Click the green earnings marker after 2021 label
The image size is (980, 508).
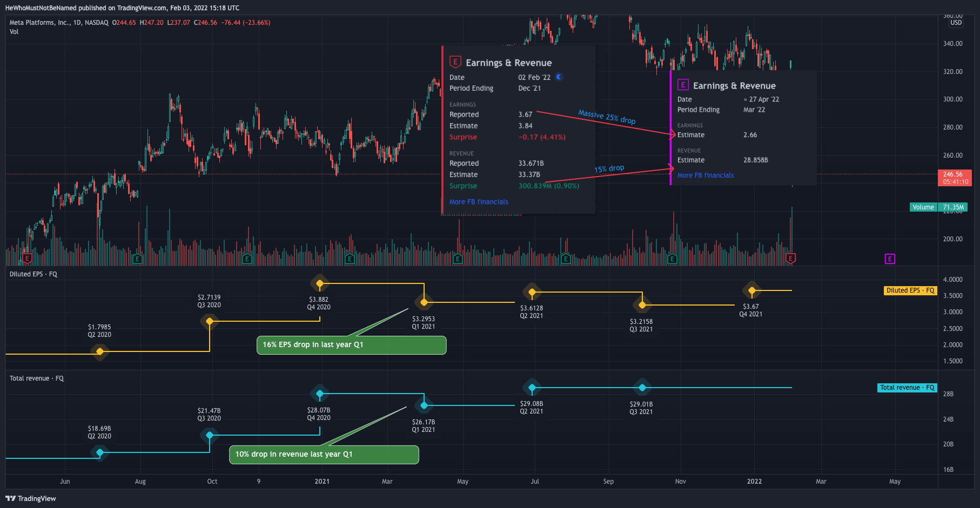click(350, 259)
